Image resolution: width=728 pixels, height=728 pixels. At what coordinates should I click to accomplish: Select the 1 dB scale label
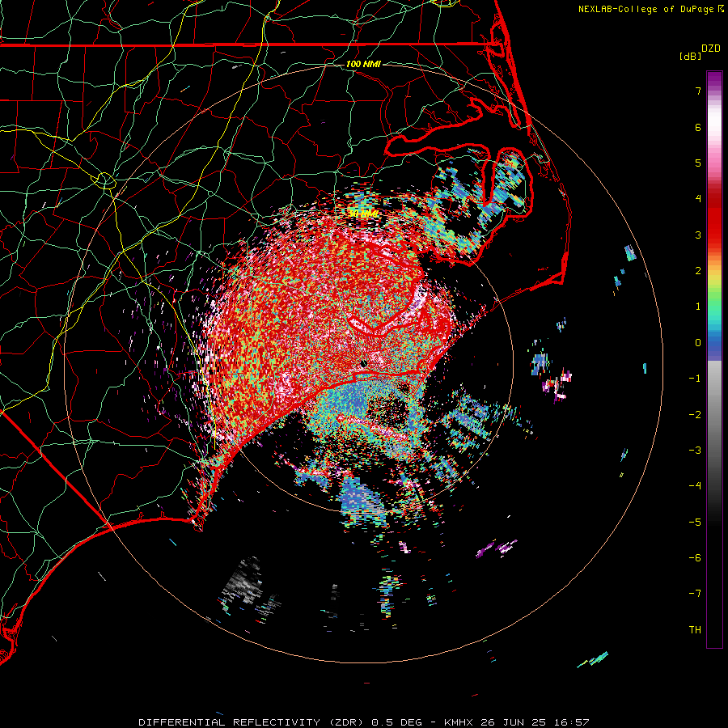coord(698,307)
